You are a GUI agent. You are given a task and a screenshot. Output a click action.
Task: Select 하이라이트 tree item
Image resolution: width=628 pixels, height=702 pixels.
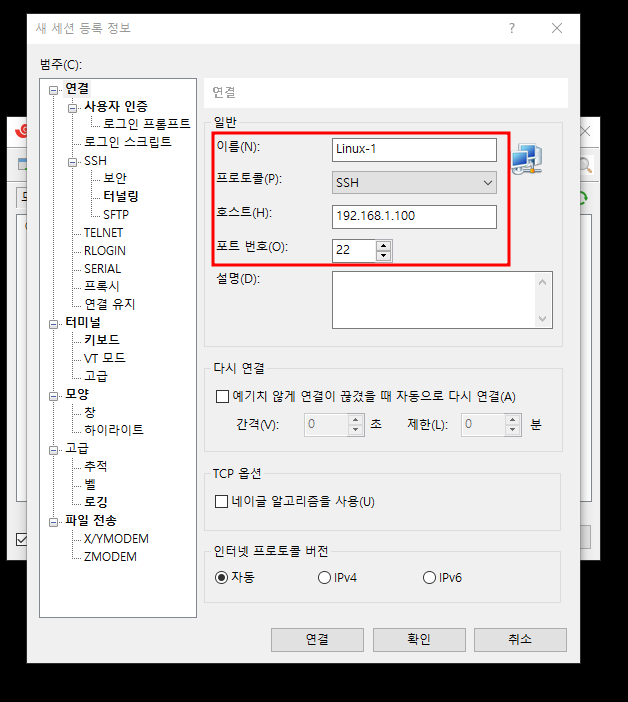[114, 430]
